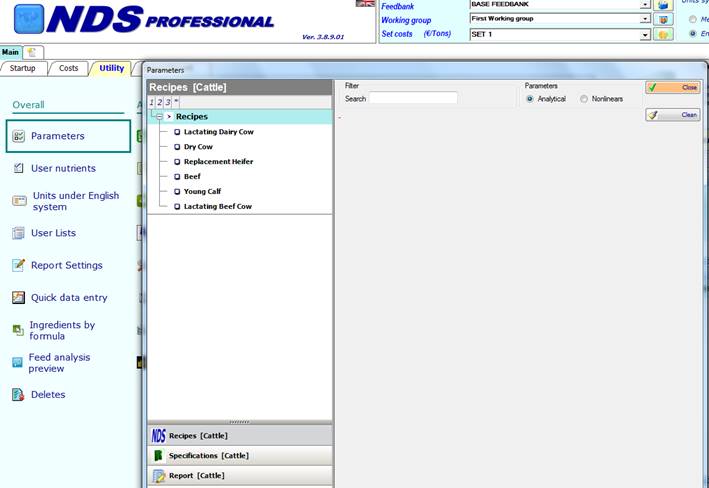
Task: Click the NDS Professional logo icon
Action: click(x=29, y=19)
